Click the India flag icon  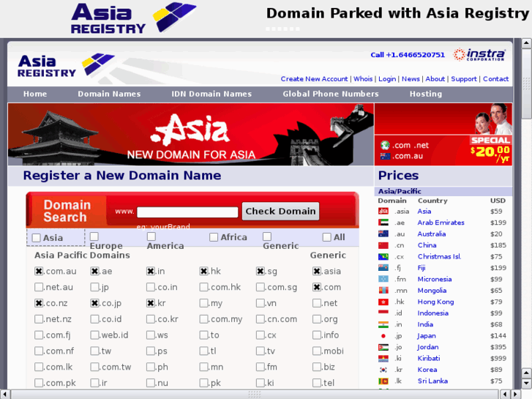click(x=383, y=324)
